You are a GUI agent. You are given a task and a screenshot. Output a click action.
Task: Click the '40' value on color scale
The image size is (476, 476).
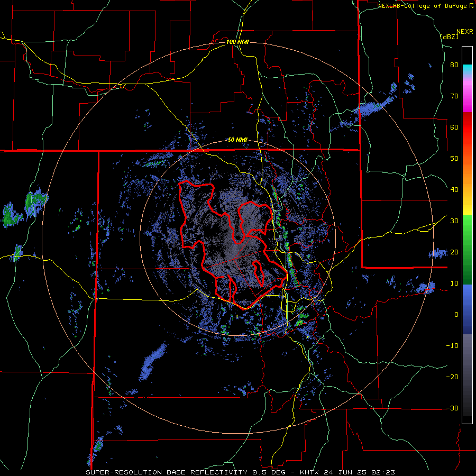454,190
